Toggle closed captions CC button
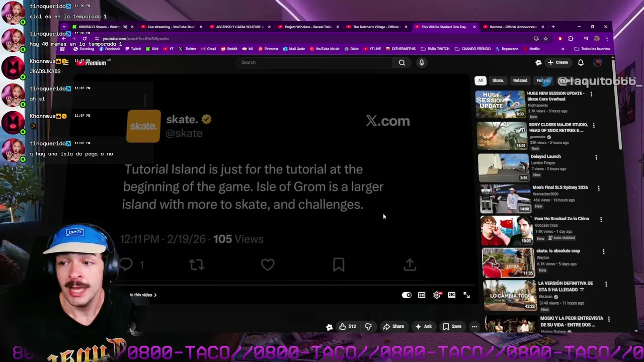 coord(422,295)
